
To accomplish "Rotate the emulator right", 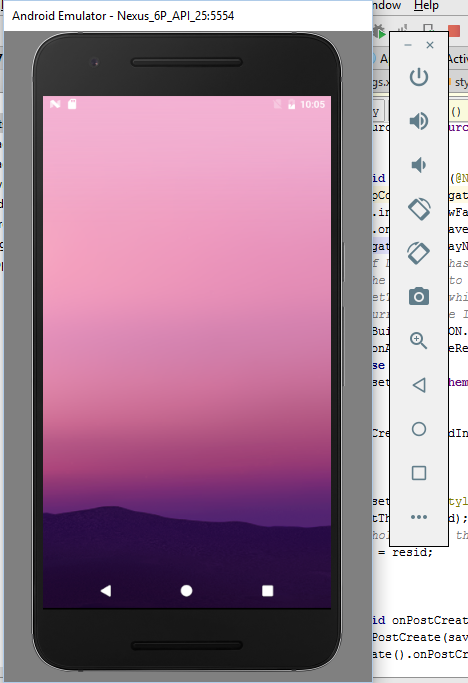I will (x=419, y=253).
